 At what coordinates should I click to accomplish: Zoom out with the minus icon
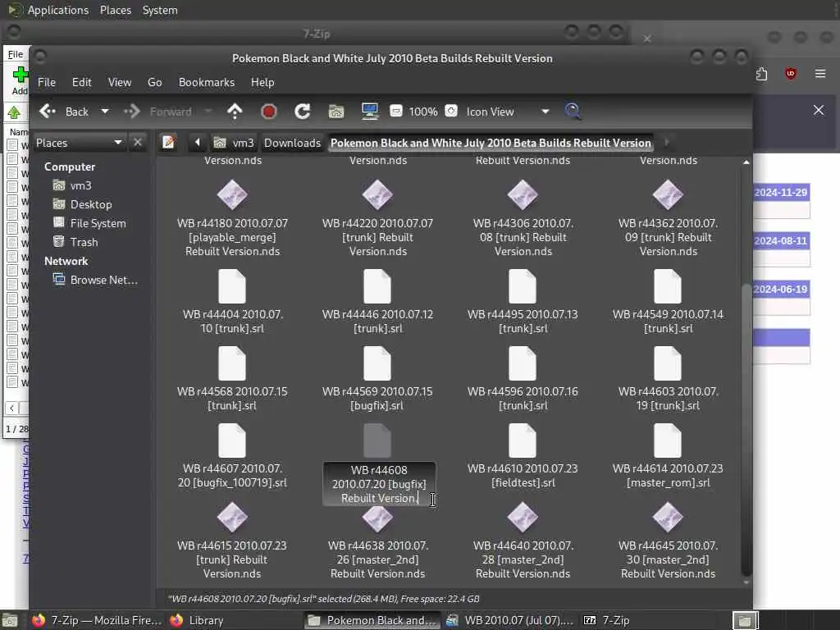[396, 112]
